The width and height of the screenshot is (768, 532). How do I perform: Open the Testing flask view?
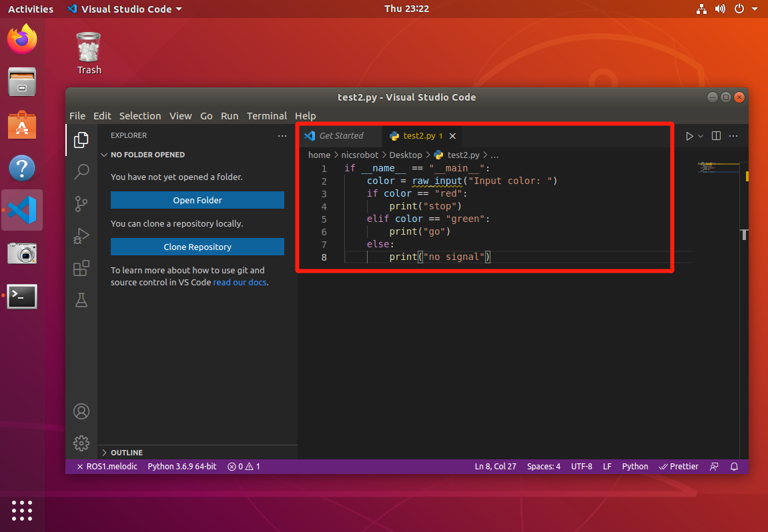(81, 300)
